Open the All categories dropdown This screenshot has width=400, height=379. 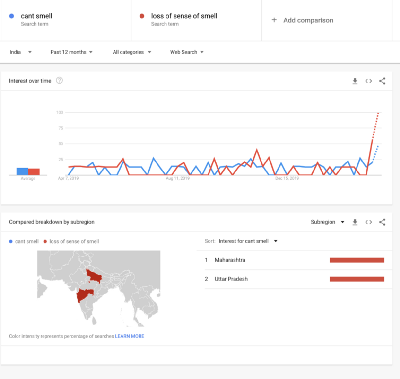coord(132,52)
